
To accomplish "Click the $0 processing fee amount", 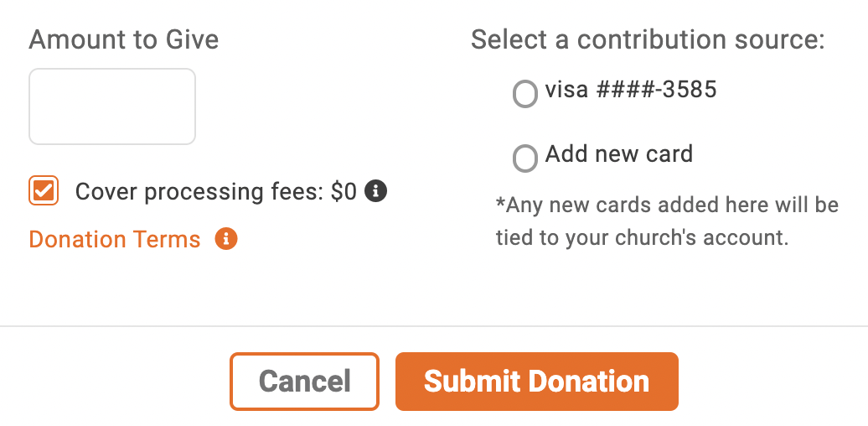I will coord(344,192).
